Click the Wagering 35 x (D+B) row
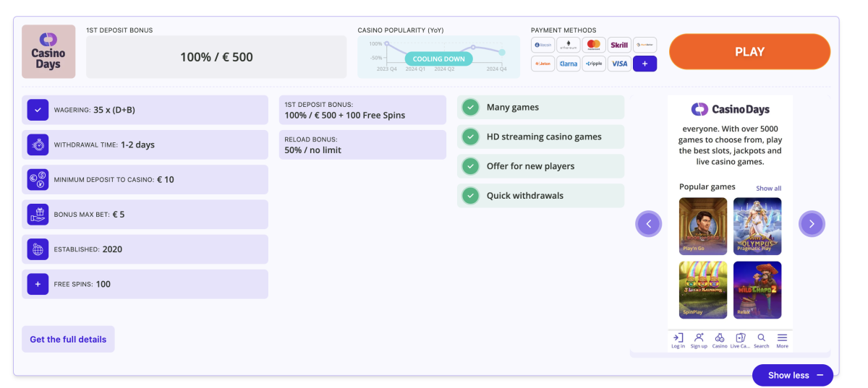This screenshot has height=388, width=868. tap(145, 110)
